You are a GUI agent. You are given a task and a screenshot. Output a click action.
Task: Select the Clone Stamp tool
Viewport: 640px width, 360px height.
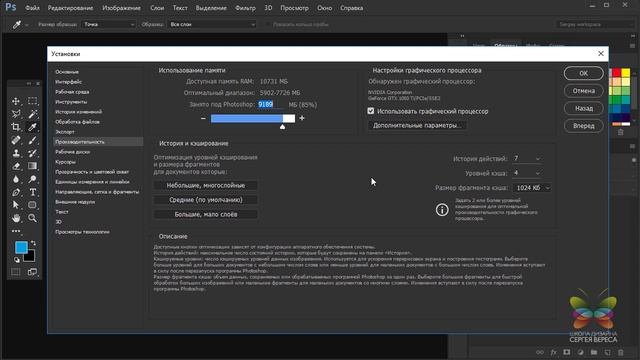click(x=16, y=153)
